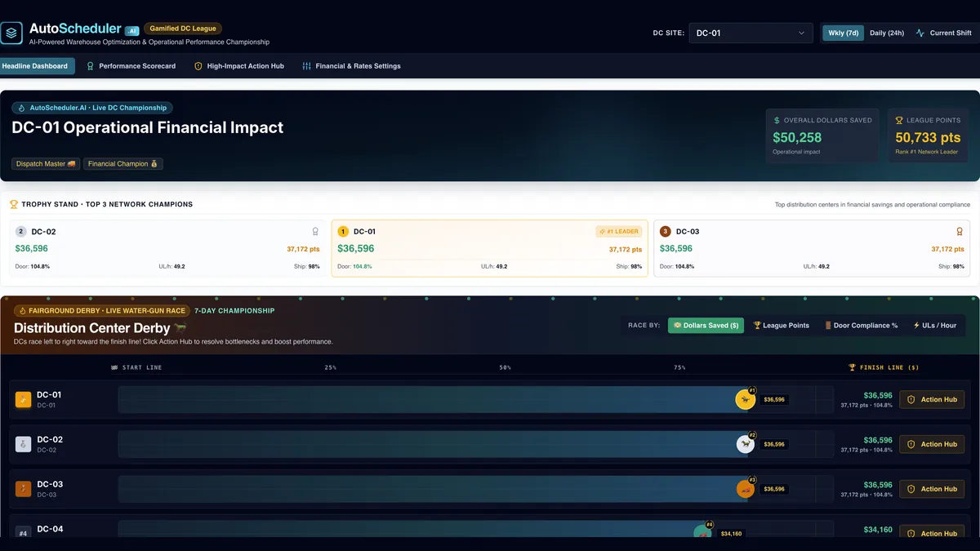This screenshot has width=980, height=551.
Task: Click the ribbon icon on Performance Scorecard tab
Action: (x=91, y=66)
